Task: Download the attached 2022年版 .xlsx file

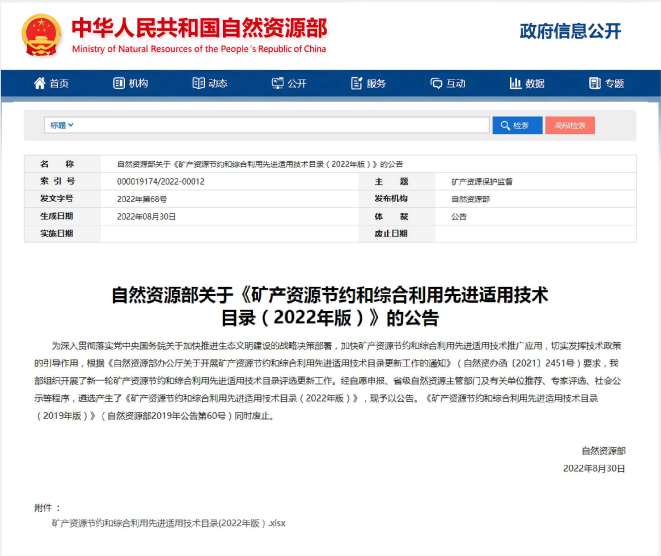Action: pyautogui.click(x=168, y=523)
